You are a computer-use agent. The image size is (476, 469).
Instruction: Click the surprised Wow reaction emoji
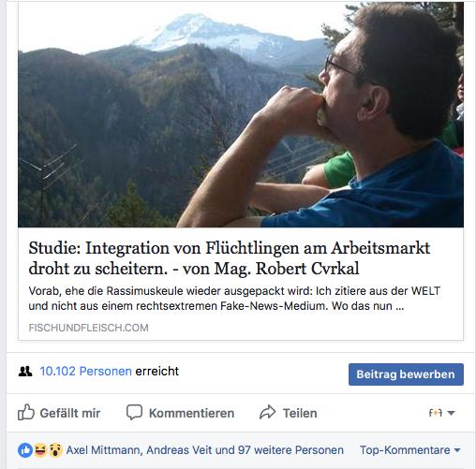coord(55,450)
